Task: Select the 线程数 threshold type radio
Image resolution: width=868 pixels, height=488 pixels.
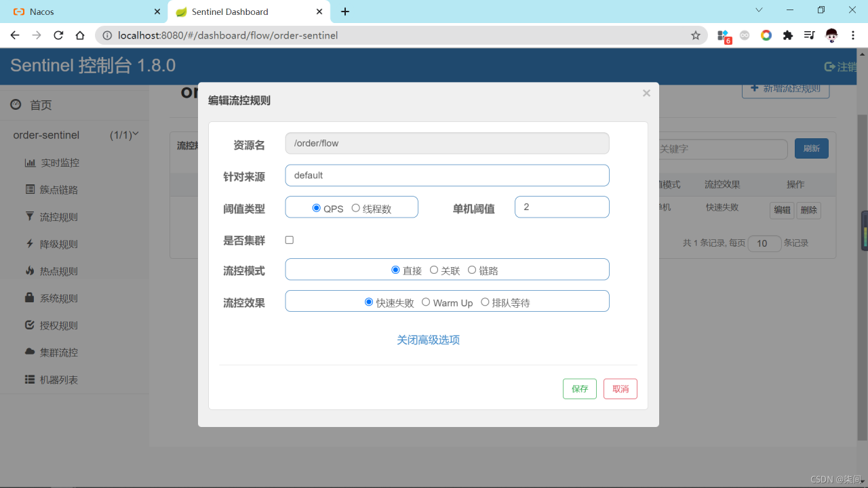Action: tap(355, 208)
